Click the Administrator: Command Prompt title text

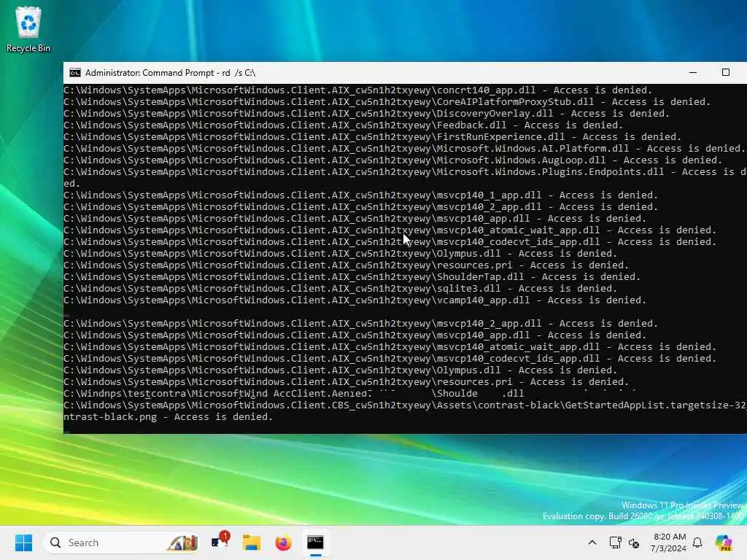point(170,73)
